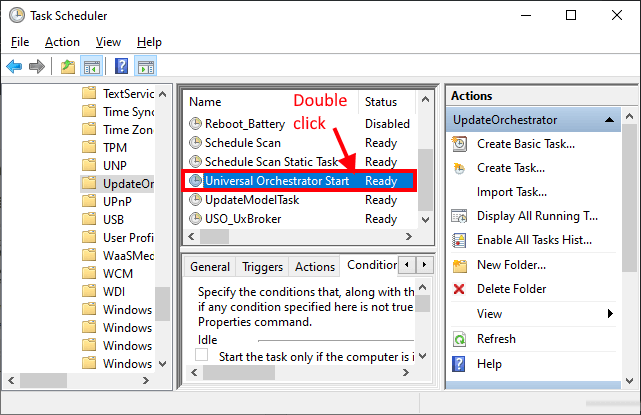641x415 pixels.
Task: Click Display All Running Tasks action
Action: click(x=537, y=216)
